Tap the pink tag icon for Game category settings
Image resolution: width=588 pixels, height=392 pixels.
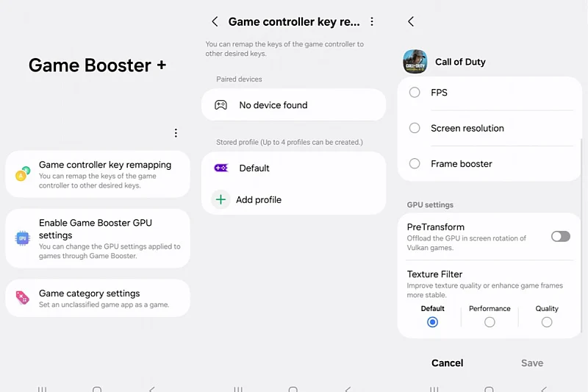23,298
